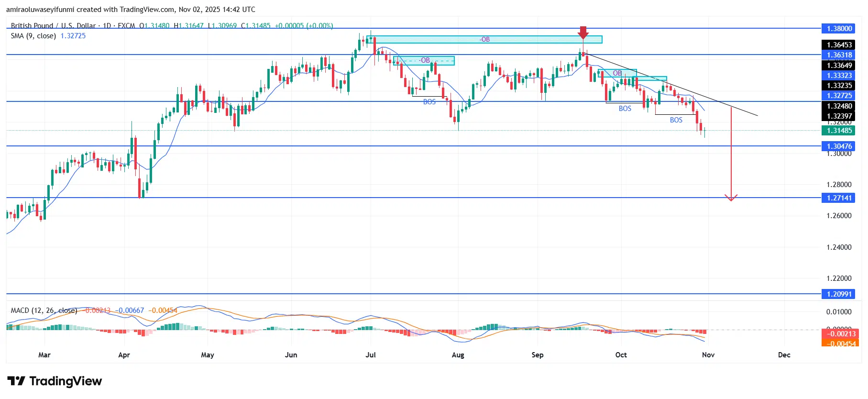Image resolution: width=868 pixels, height=399 pixels.
Task: Select the Nov label on time axis
Action: (x=708, y=355)
